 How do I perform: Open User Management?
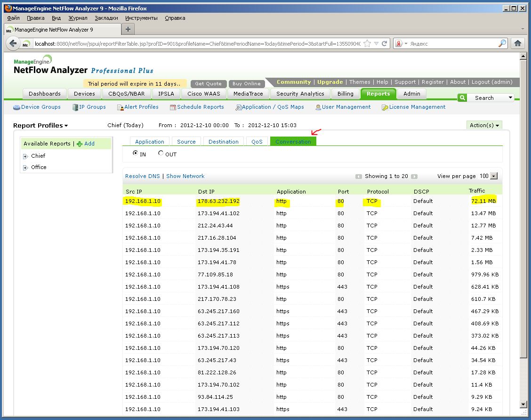[x=343, y=107]
